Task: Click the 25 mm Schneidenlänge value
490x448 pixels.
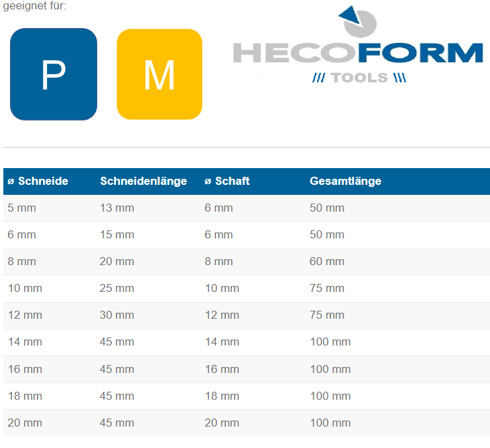Action: [x=117, y=289]
